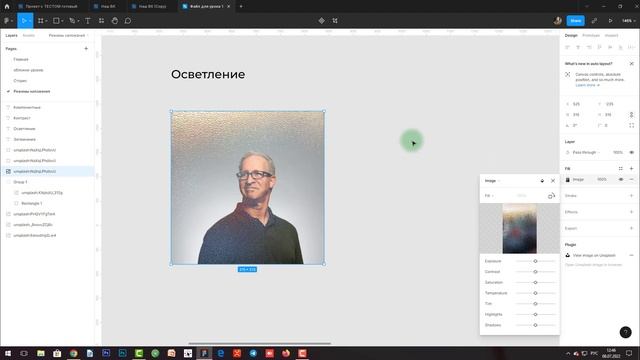The height and width of the screenshot is (360, 640).
Task: Toggle layer visibility eye in Layer section
Action: click(x=631, y=152)
